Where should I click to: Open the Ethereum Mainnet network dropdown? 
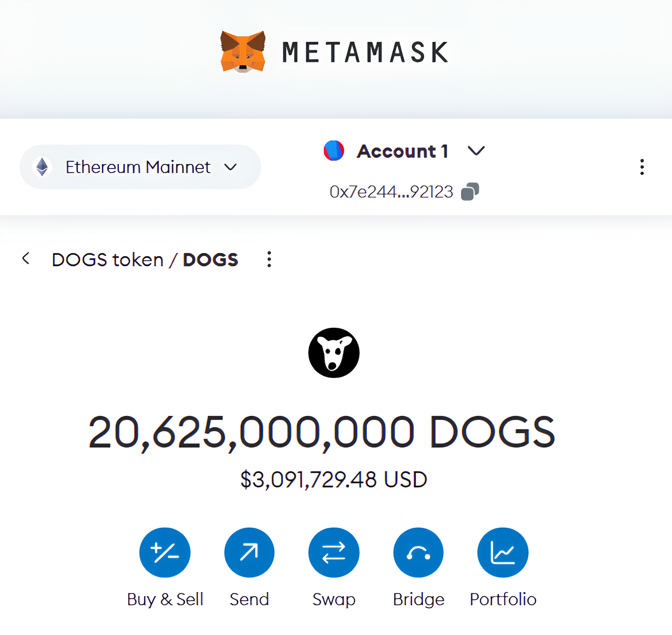coord(140,167)
